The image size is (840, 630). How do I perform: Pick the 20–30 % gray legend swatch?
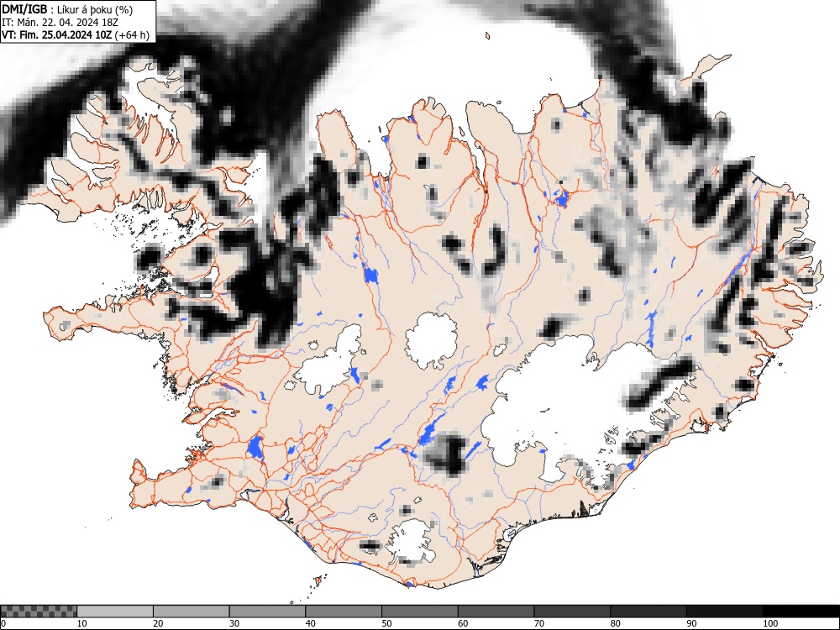pos(192,612)
